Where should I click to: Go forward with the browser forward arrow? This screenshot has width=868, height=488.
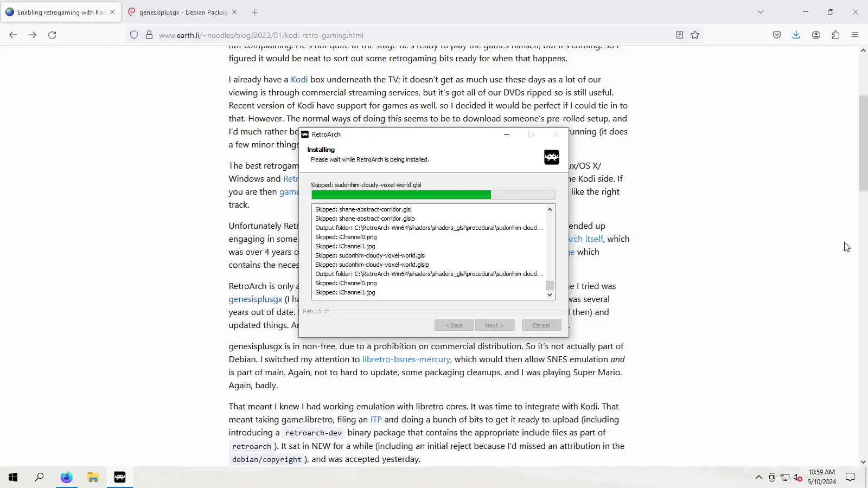coord(33,35)
